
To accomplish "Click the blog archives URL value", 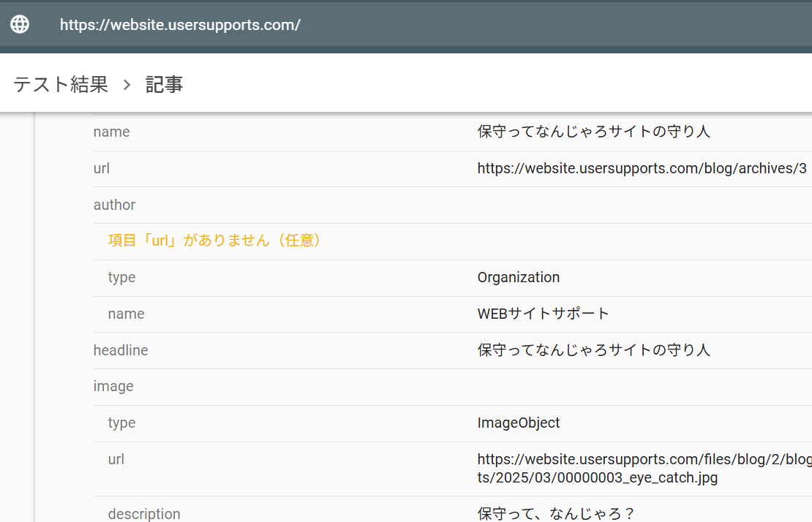I will 642,168.
